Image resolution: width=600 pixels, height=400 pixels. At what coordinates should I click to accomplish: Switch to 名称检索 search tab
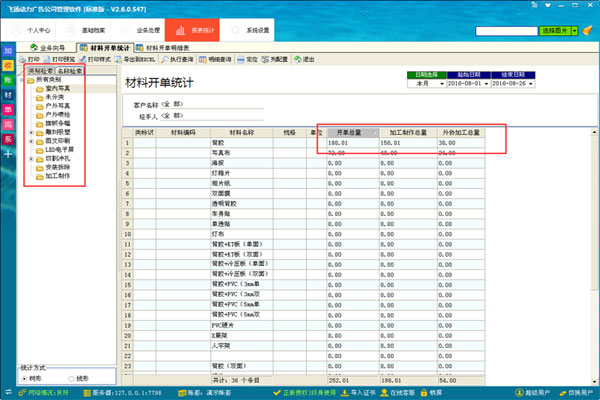pyautogui.click(x=72, y=72)
